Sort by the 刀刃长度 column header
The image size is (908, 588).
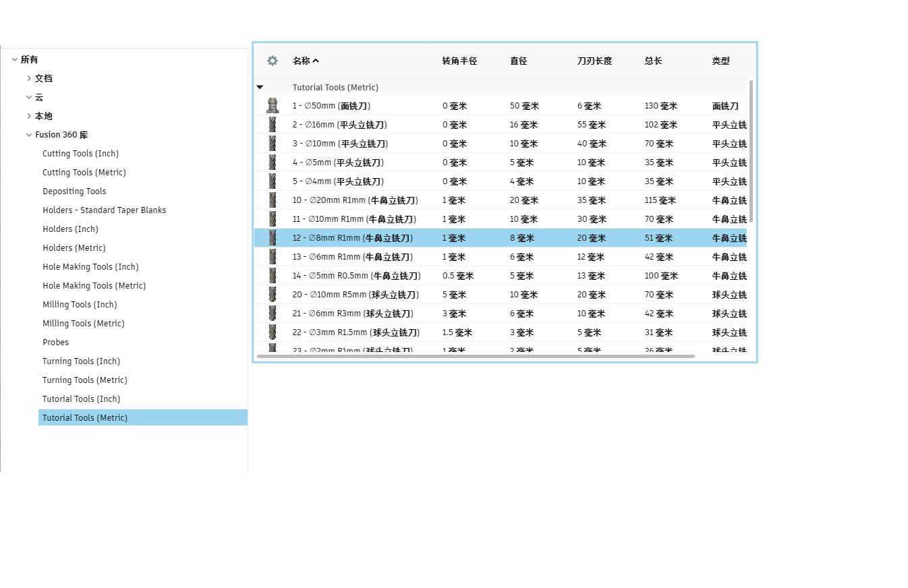point(594,61)
